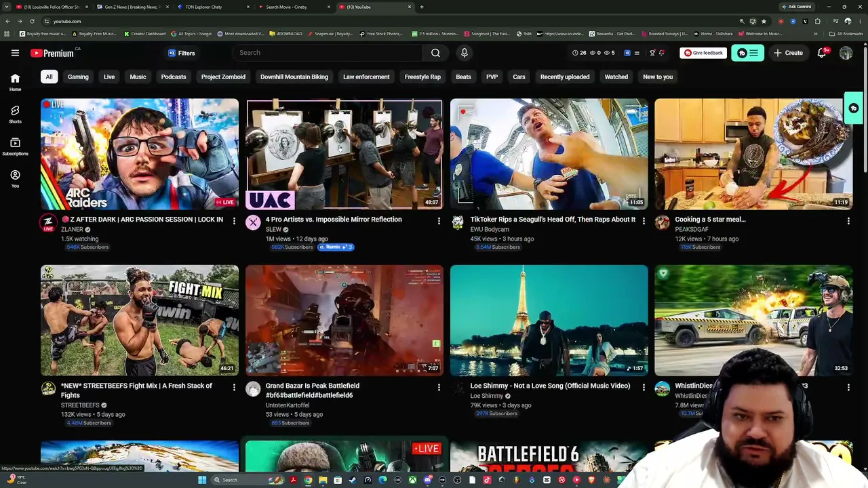868x488 pixels.
Task: Click the TubeBuddy side tab on the right edge
Action: [854, 108]
